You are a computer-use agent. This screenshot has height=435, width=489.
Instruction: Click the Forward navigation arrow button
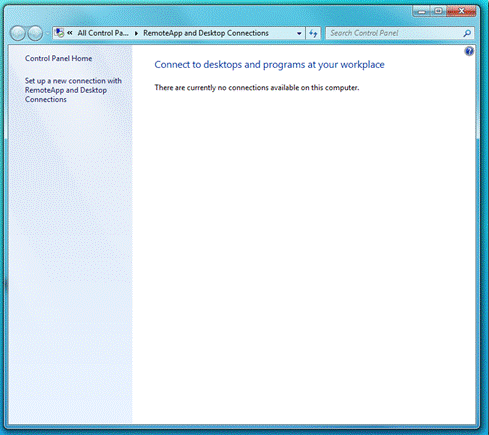[35, 33]
